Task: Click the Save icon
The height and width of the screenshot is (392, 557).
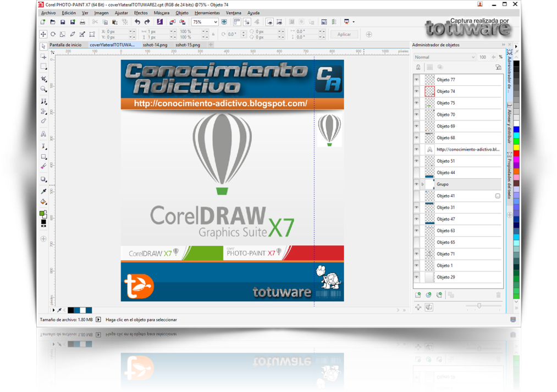Action: [63, 22]
